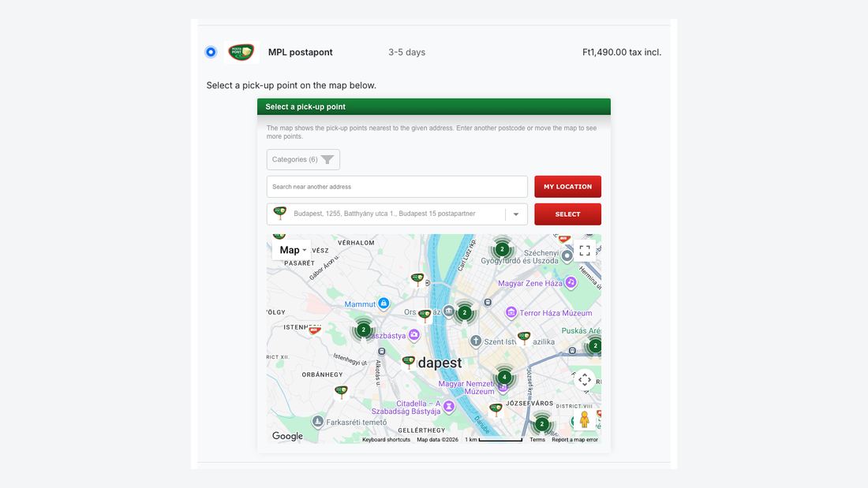This screenshot has height=488, width=868.
Task: Open cluster of 2 below Józsefváros label
Action: click(541, 424)
